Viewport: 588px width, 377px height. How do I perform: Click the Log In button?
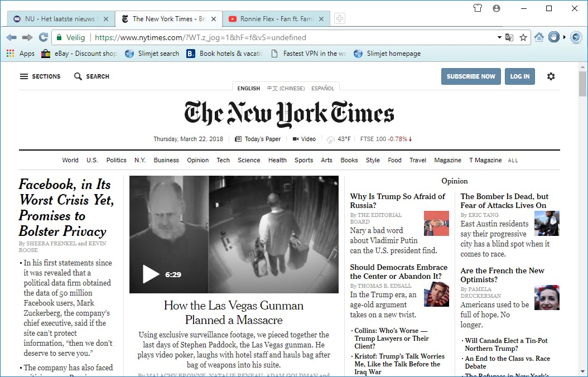coord(520,76)
